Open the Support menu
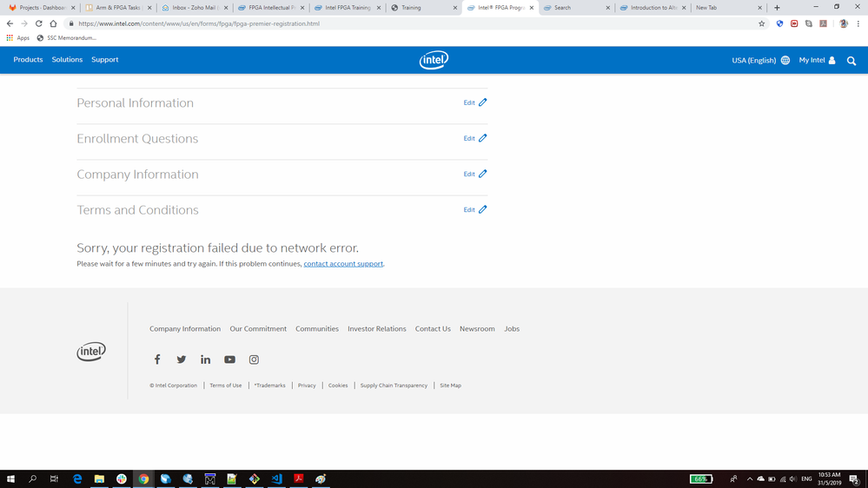 point(104,60)
